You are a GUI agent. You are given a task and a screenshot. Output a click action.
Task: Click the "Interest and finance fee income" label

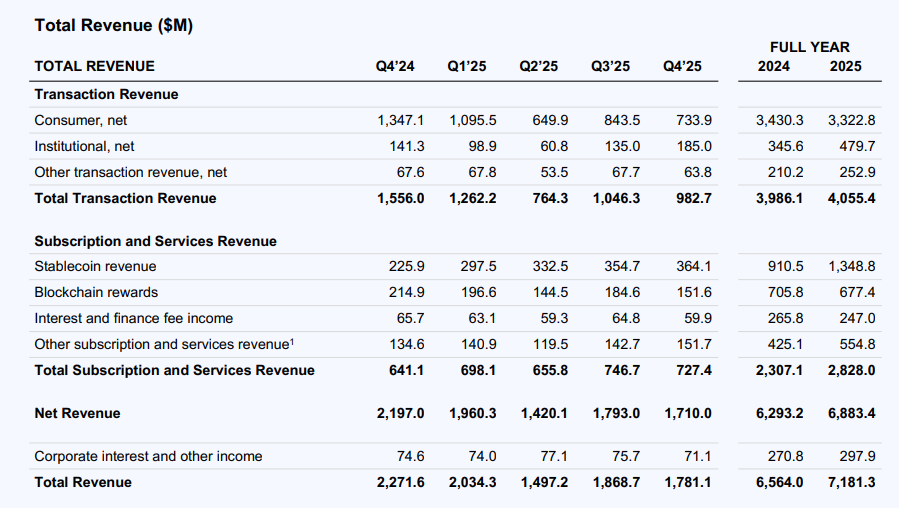click(133, 318)
